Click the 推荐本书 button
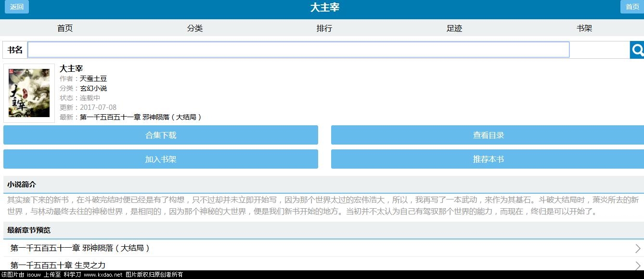Viewport: 644px width, 279px height. pyautogui.click(x=488, y=159)
